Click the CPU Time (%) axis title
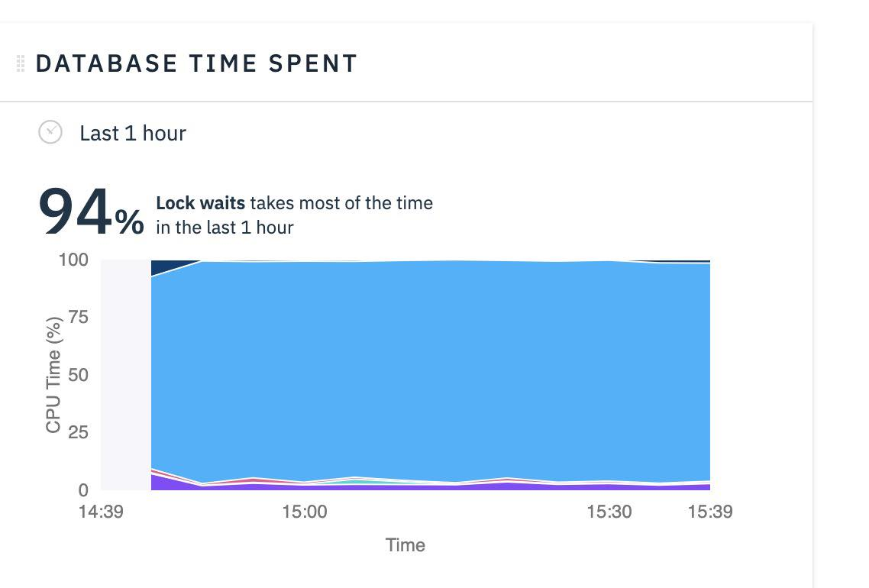The width and height of the screenshot is (869, 588). [53, 375]
